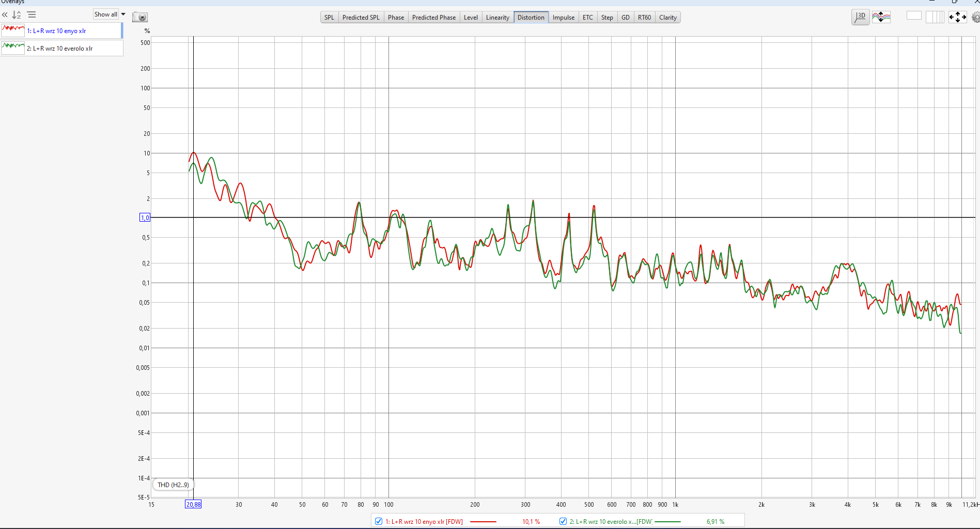The width and height of the screenshot is (980, 529).
Task: Switch to the SPL tab
Action: [329, 18]
